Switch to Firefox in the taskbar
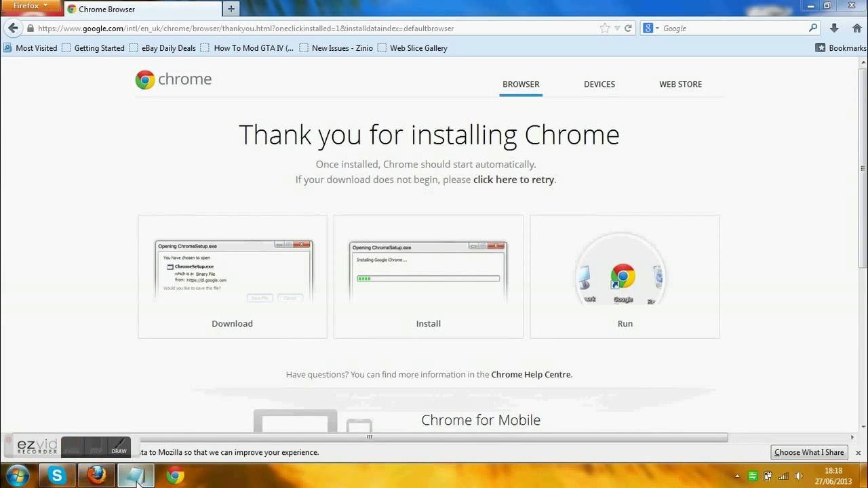Image resolution: width=868 pixels, height=488 pixels. coord(96,476)
